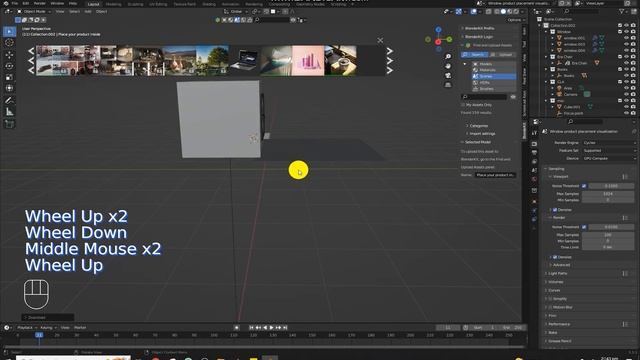Close the BlenderKit asset bar
Viewport: 640px width, 360px height.
(x=380, y=40)
